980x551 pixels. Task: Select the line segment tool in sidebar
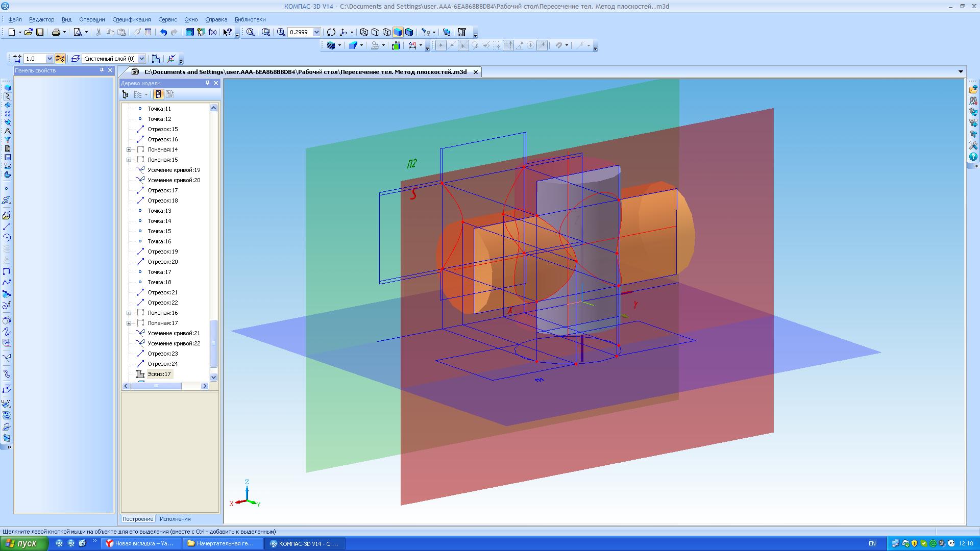pos(7,227)
